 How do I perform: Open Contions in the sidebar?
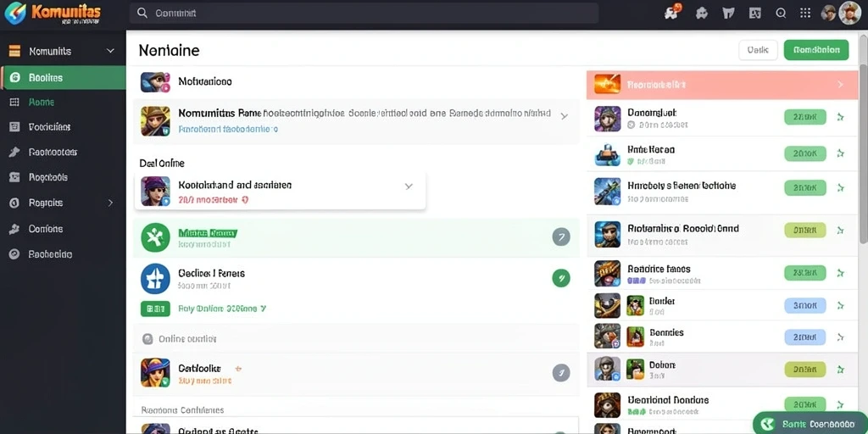click(46, 229)
